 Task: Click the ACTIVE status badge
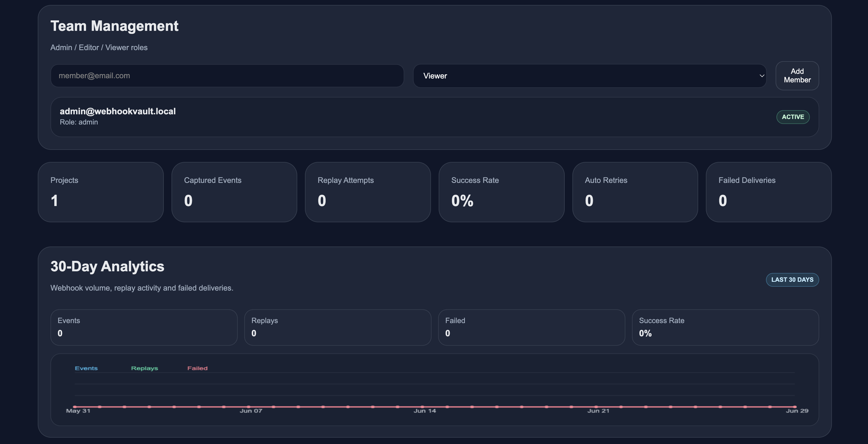coord(793,117)
